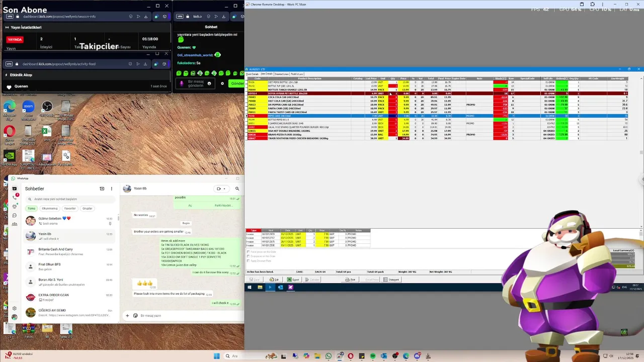Viewport: 644px width, 362px height.
Task: Switch to Front Details tab in remote app
Action: (x=252, y=74)
